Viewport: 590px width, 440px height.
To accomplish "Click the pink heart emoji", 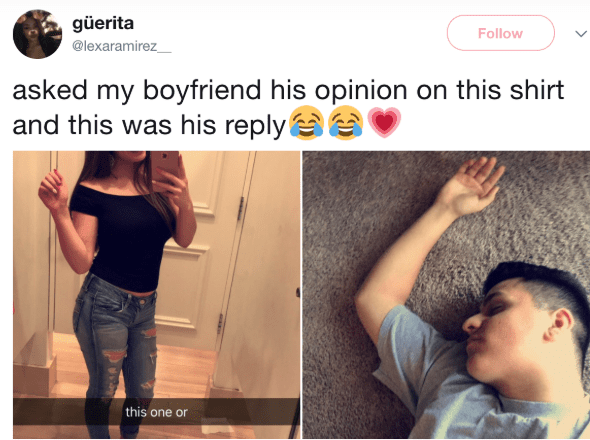I will point(384,122).
